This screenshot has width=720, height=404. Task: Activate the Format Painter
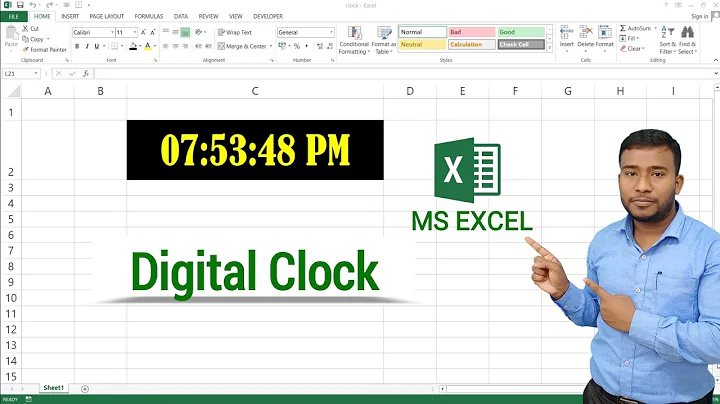(45, 50)
